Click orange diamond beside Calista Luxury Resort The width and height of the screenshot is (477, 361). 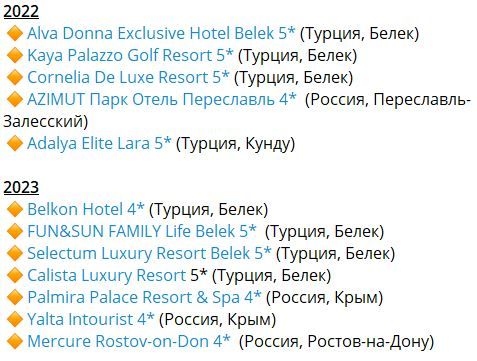(x=15, y=276)
